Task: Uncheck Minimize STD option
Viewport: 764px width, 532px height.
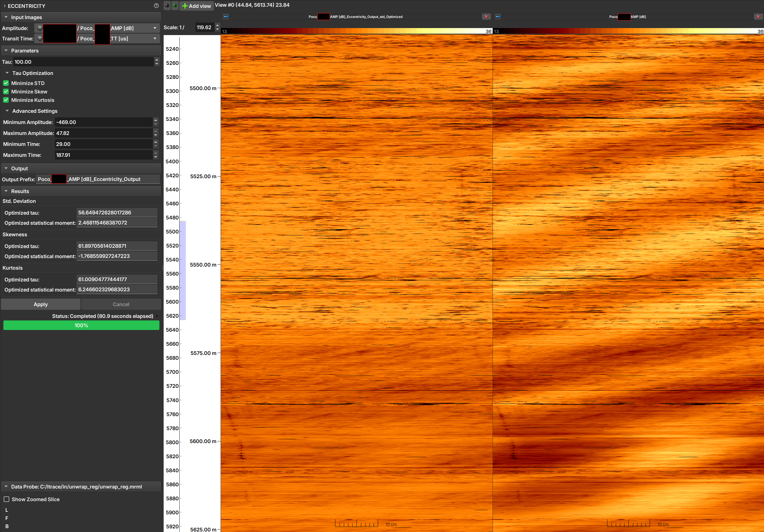Action: [6, 83]
